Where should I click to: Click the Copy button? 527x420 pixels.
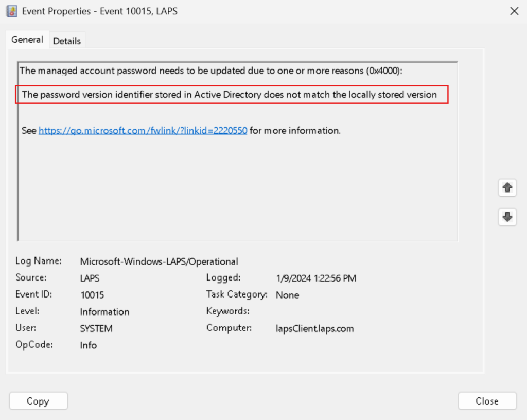[x=38, y=401]
